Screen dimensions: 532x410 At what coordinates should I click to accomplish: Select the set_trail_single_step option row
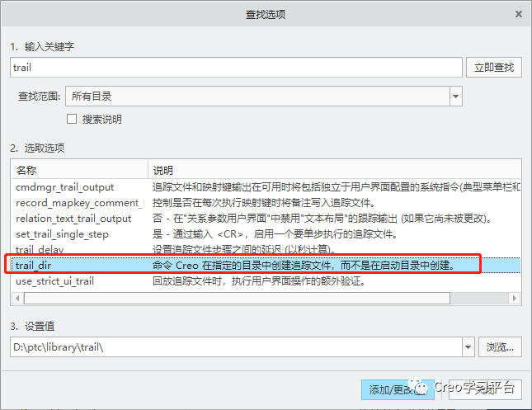pos(266,233)
